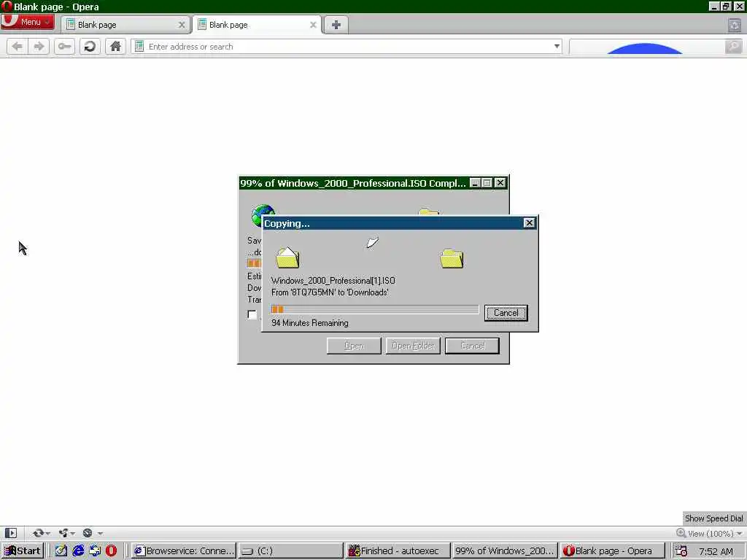The height and width of the screenshot is (560, 747).
Task: Open the Opera Link sync dropdown
Action: coord(41,533)
